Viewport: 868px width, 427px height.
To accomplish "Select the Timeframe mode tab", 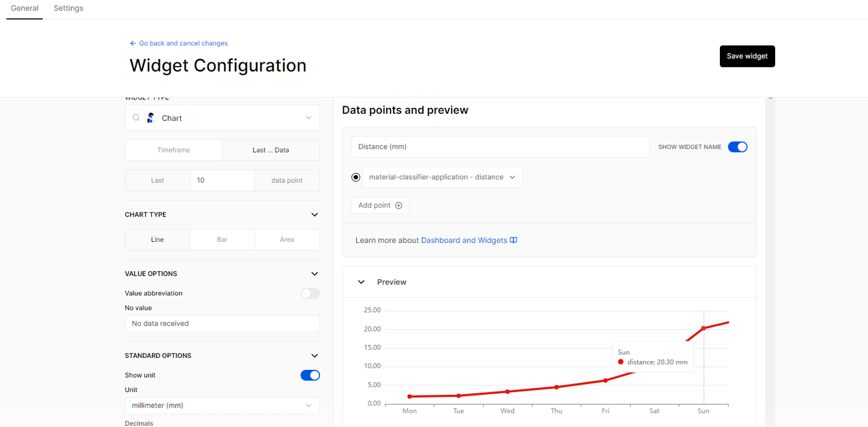I will click(174, 150).
